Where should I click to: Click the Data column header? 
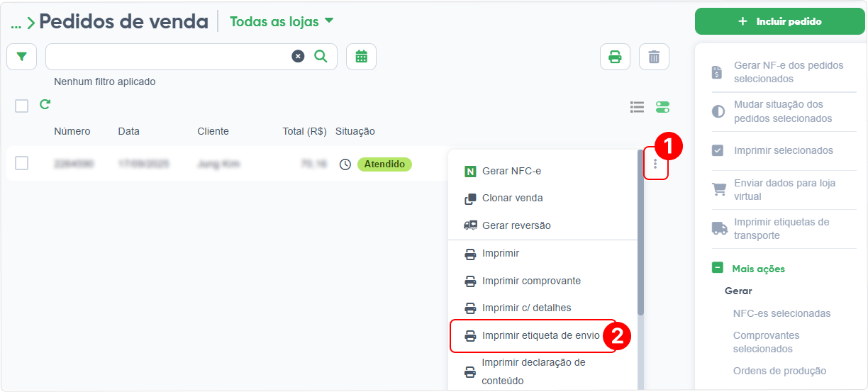tap(129, 131)
